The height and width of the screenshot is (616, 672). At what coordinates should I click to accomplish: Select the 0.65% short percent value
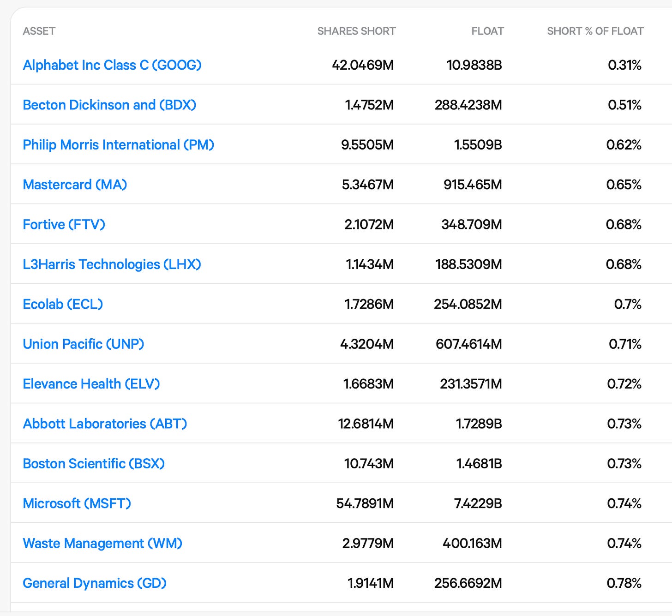pos(624,185)
